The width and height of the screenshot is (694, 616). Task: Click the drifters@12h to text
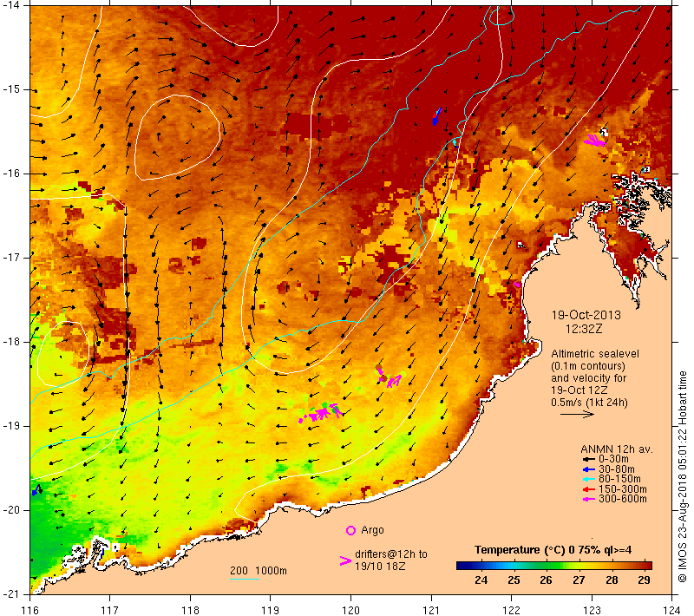click(391, 554)
